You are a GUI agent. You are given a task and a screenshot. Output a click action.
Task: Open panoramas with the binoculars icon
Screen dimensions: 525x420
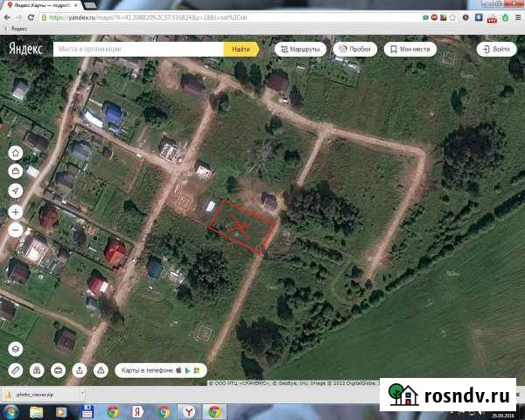click(x=37, y=370)
